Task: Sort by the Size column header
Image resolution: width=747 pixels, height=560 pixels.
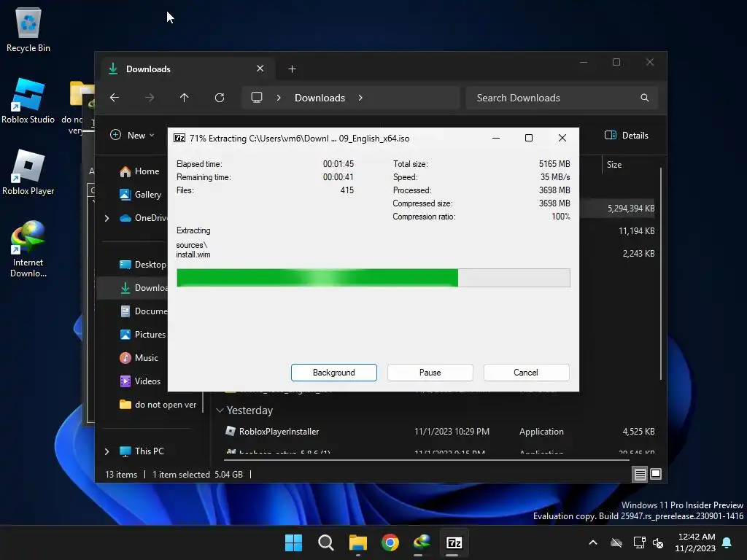Action: click(x=614, y=165)
